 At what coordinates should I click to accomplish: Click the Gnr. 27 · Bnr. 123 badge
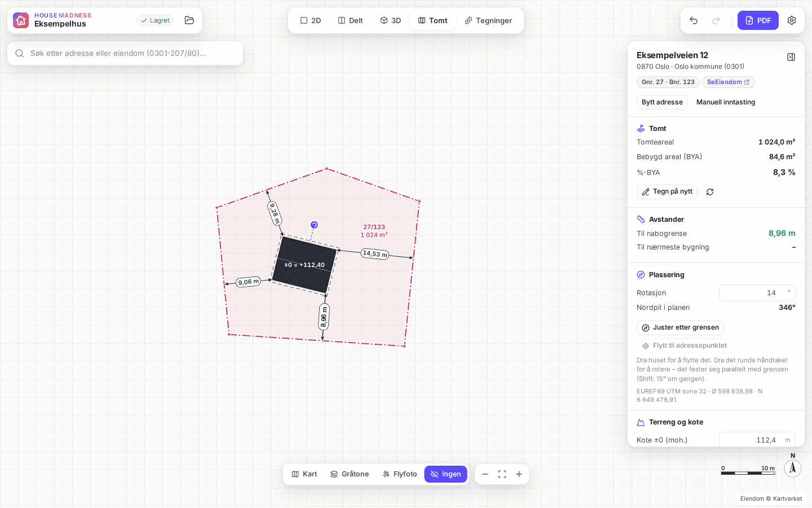click(668, 82)
